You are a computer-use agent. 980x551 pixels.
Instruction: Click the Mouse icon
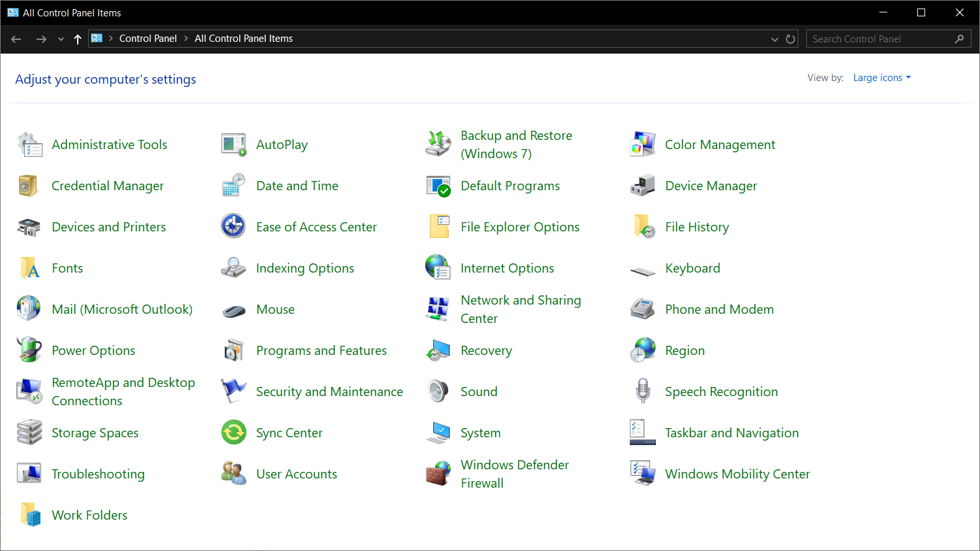pos(234,310)
